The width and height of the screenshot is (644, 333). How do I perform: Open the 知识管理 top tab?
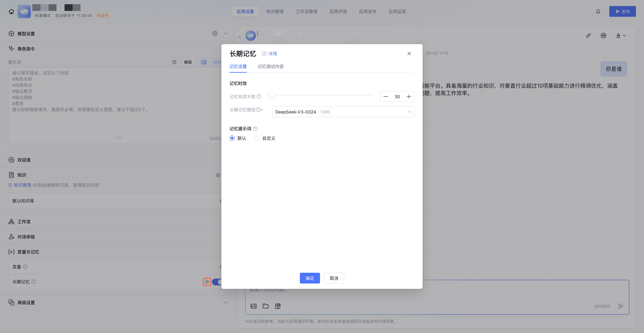tap(275, 12)
